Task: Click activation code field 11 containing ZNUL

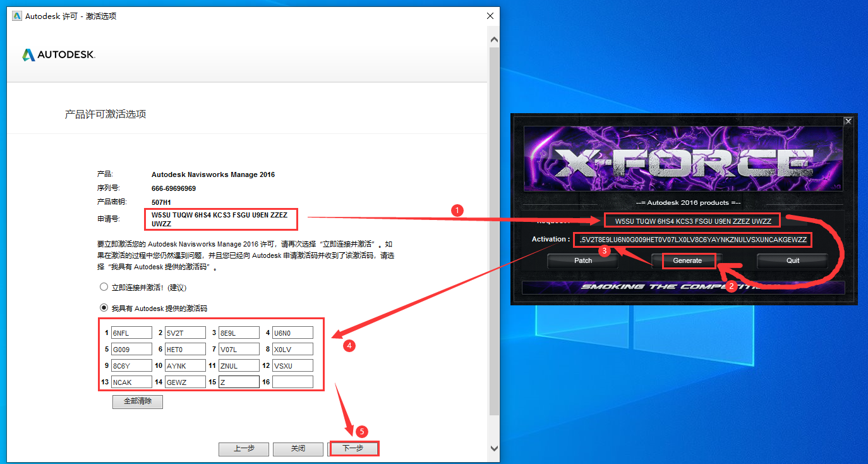Action: pos(239,365)
